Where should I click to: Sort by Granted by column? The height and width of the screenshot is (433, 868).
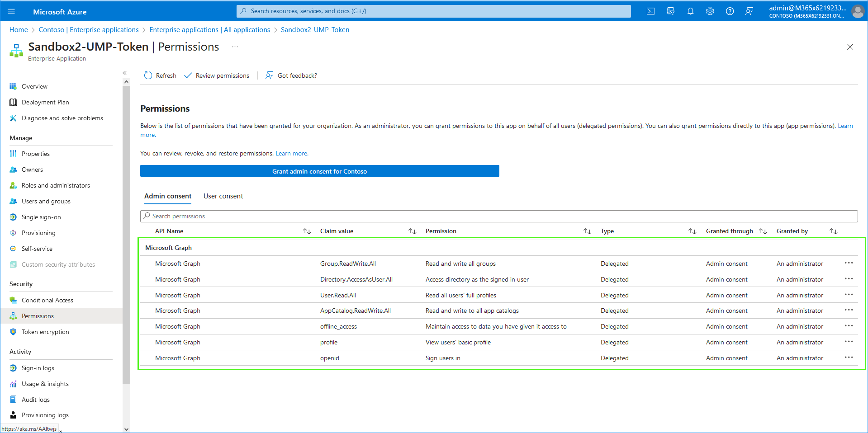coord(833,231)
